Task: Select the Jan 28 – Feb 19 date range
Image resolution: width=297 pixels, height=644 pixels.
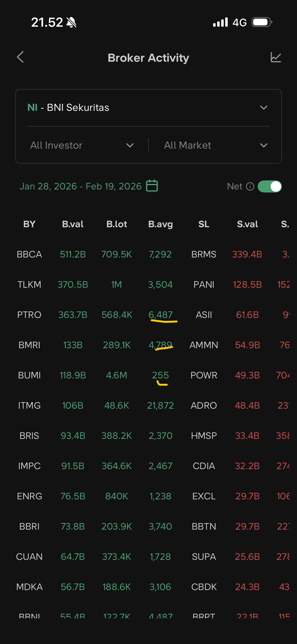Action: tap(81, 186)
